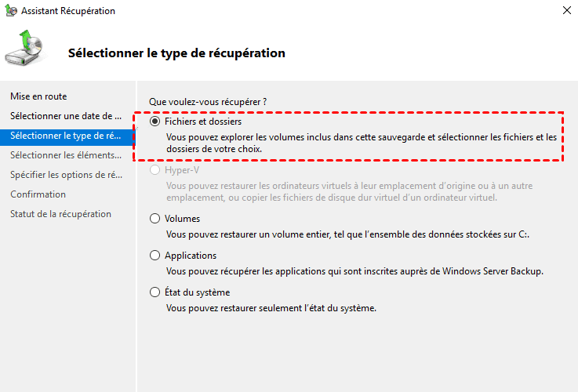Open the Spécifier les options step
Image resolution: width=578 pixels, height=392 pixels.
click(x=66, y=175)
